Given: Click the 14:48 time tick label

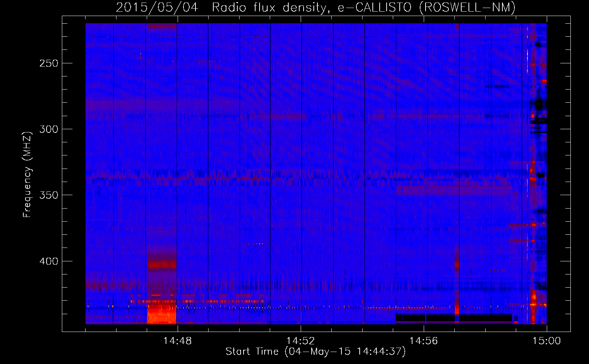Looking at the screenshot, I should [x=178, y=341].
